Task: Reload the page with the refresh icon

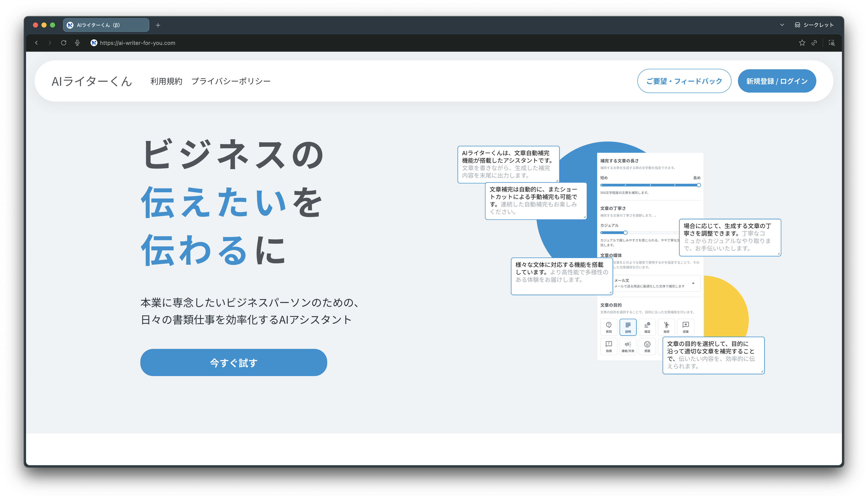Action: point(64,43)
